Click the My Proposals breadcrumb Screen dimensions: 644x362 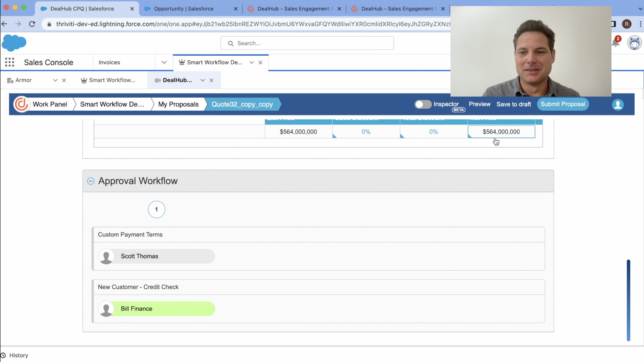[x=178, y=104]
